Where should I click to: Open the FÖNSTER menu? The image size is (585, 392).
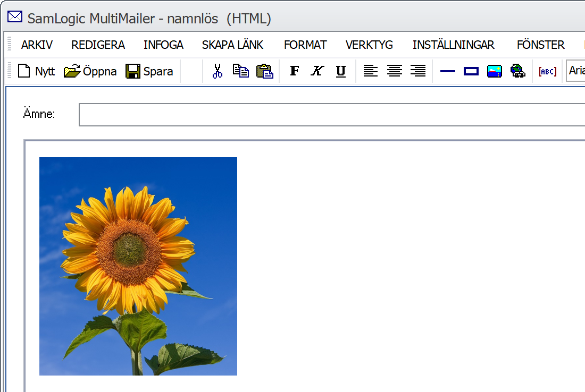coord(541,45)
